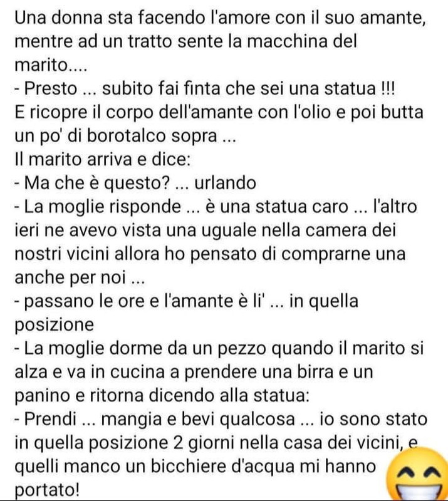Click the word "urlando"

(225, 183)
